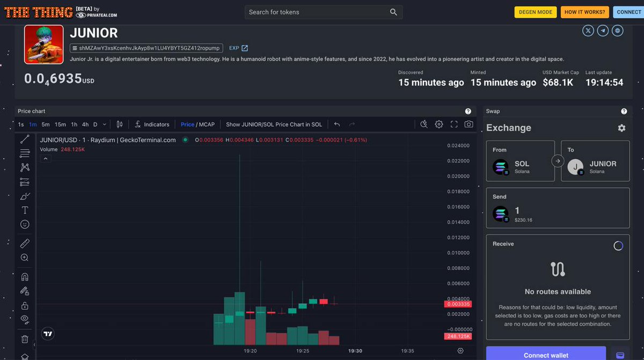This screenshot has width=644, height=360.
Task: Click the token contract address box
Action: coord(147,48)
